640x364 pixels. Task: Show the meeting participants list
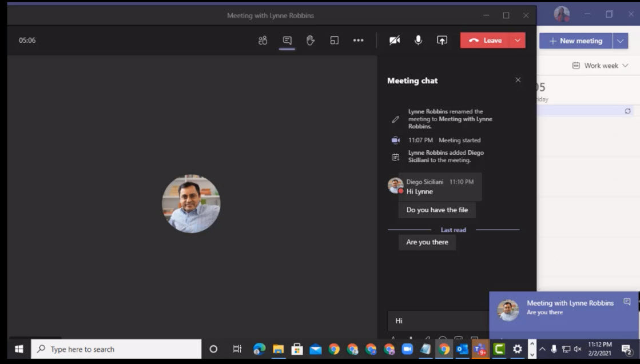pos(263,41)
